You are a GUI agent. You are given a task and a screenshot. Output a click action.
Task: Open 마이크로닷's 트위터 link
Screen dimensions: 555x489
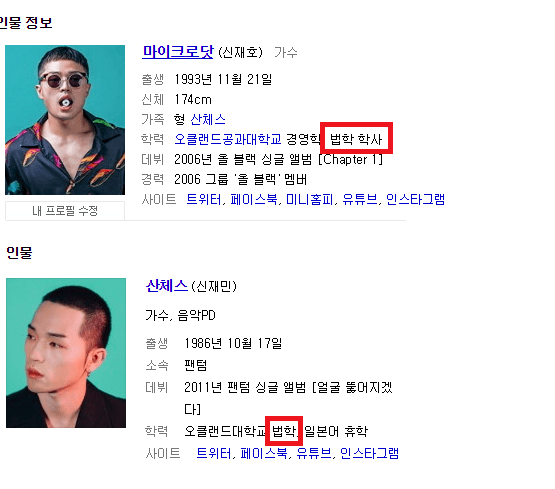[204, 200]
